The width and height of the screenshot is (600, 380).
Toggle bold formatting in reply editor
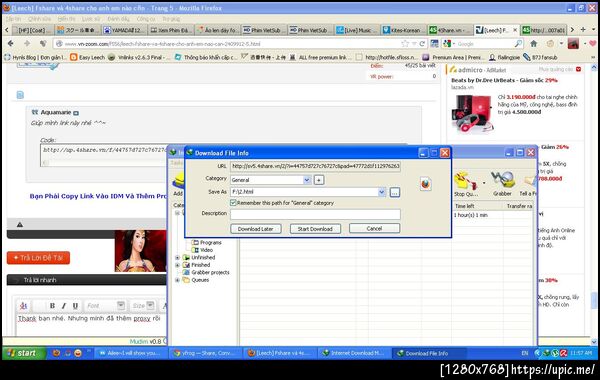tap(52, 305)
